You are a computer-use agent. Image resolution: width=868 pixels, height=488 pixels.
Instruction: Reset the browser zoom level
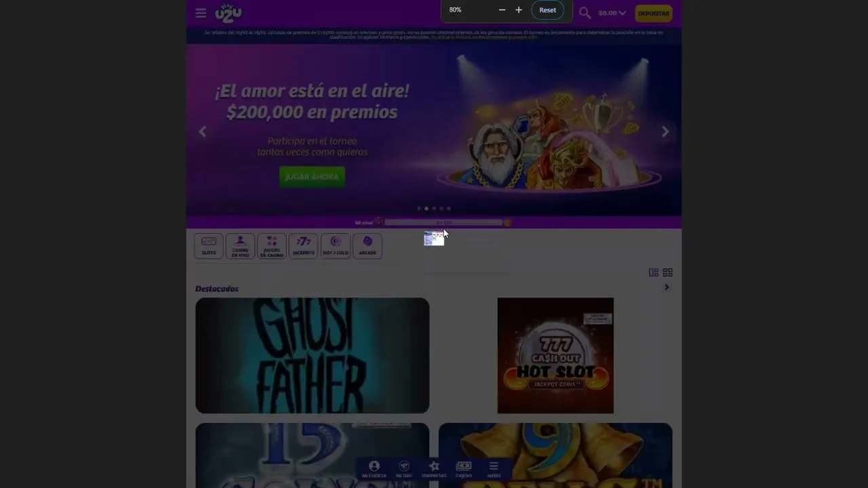547,10
